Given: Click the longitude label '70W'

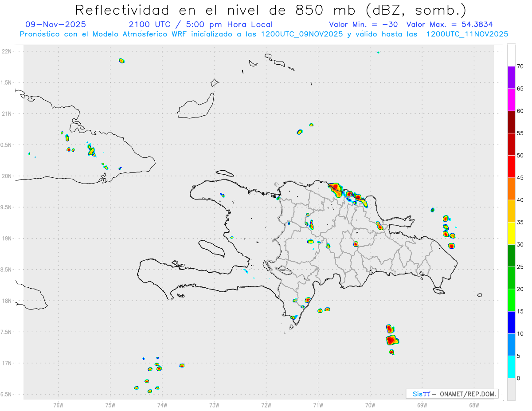Looking at the screenshot, I should (370, 405).
